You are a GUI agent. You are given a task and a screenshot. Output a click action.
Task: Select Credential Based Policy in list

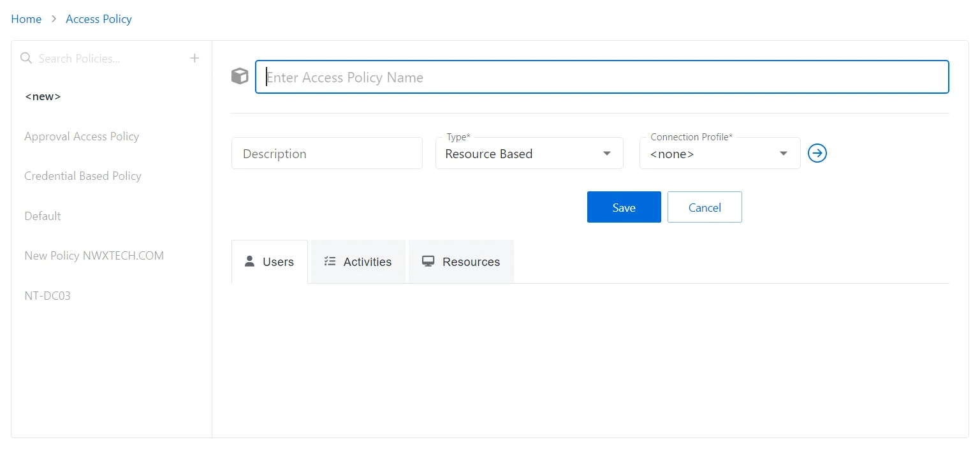[x=83, y=176]
